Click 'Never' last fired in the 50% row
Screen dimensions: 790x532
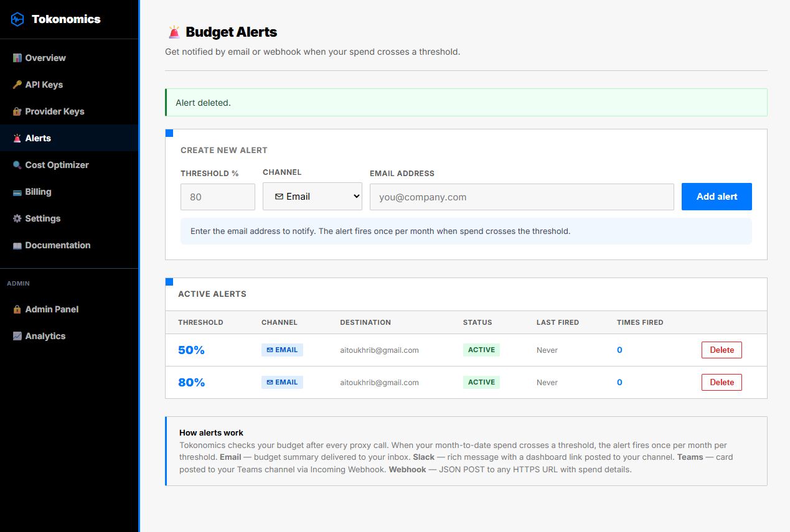(547, 350)
